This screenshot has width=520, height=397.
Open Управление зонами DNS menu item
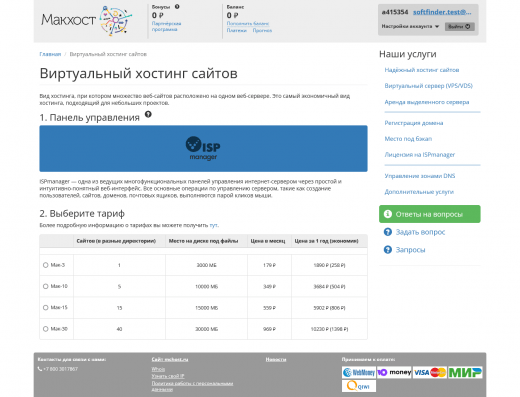coord(420,176)
